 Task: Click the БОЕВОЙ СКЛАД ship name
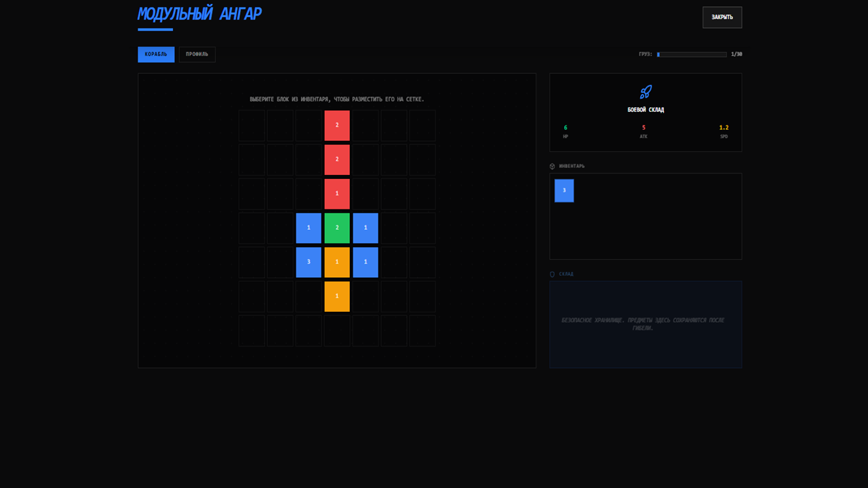point(646,110)
